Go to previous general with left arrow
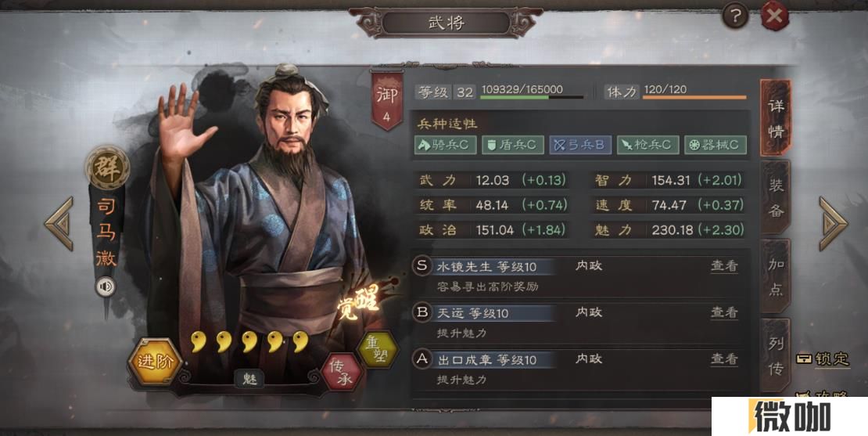The height and width of the screenshot is (436, 868). (59, 224)
